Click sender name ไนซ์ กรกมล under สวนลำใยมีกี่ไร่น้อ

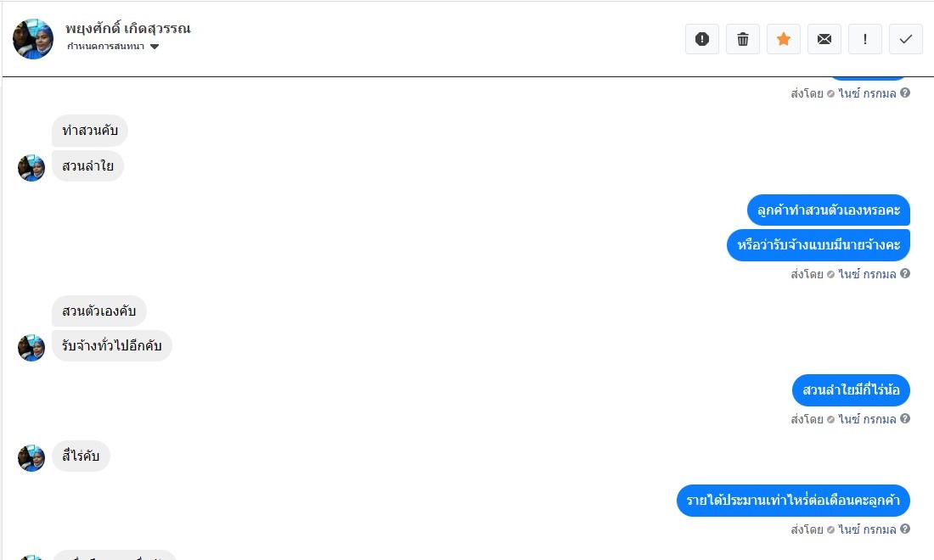867,419
